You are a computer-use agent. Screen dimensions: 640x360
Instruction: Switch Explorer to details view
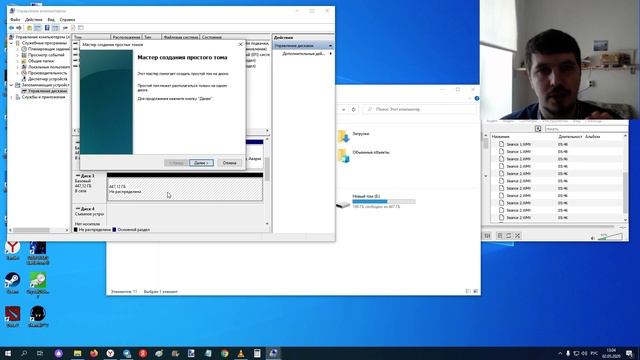468,291
